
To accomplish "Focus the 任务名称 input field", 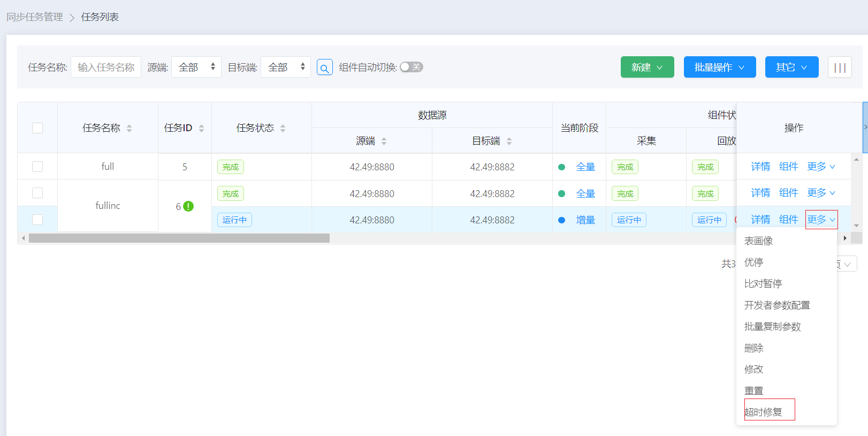I will [x=106, y=67].
